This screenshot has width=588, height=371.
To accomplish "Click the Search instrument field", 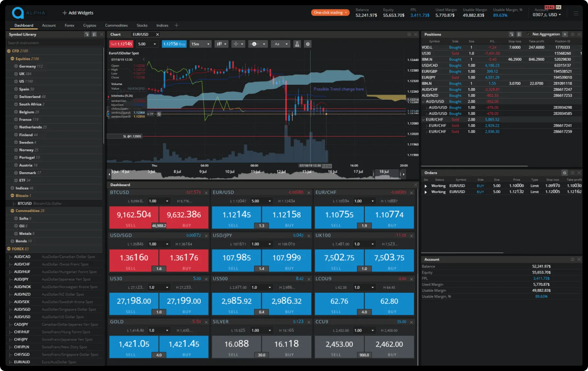I will [x=53, y=42].
